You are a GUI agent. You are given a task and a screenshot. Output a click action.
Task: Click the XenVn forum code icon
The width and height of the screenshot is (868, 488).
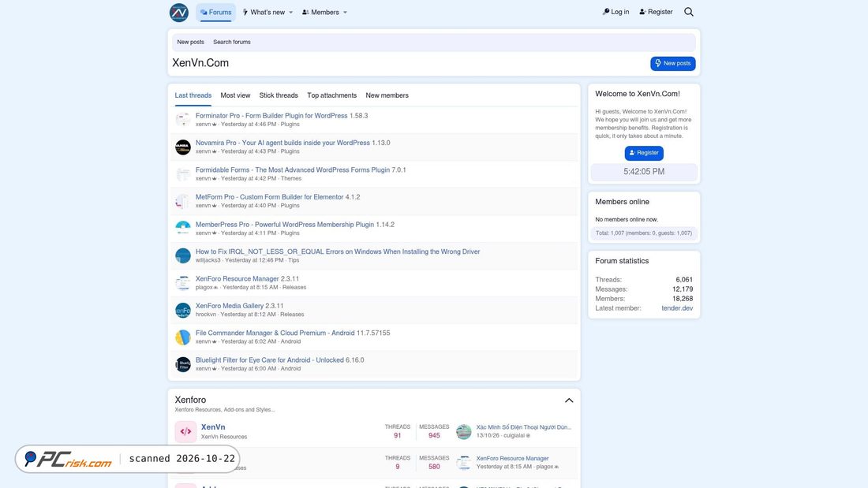185,431
